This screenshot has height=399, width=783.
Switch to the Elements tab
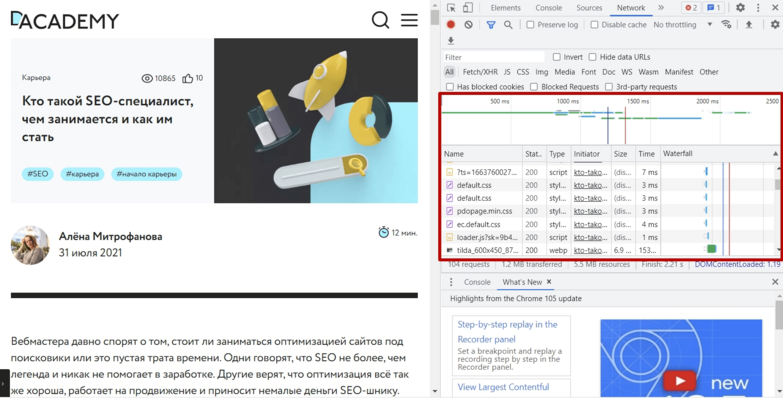pyautogui.click(x=505, y=7)
